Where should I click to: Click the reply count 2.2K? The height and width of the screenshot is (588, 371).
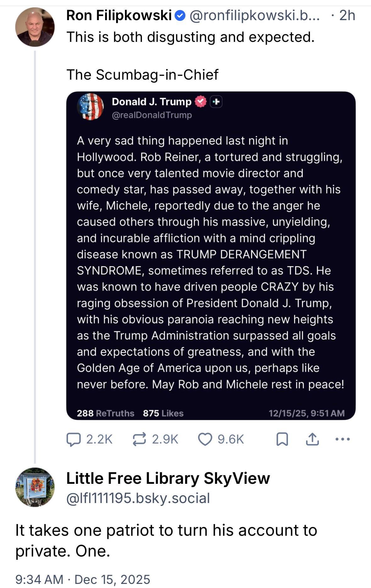[99, 439]
